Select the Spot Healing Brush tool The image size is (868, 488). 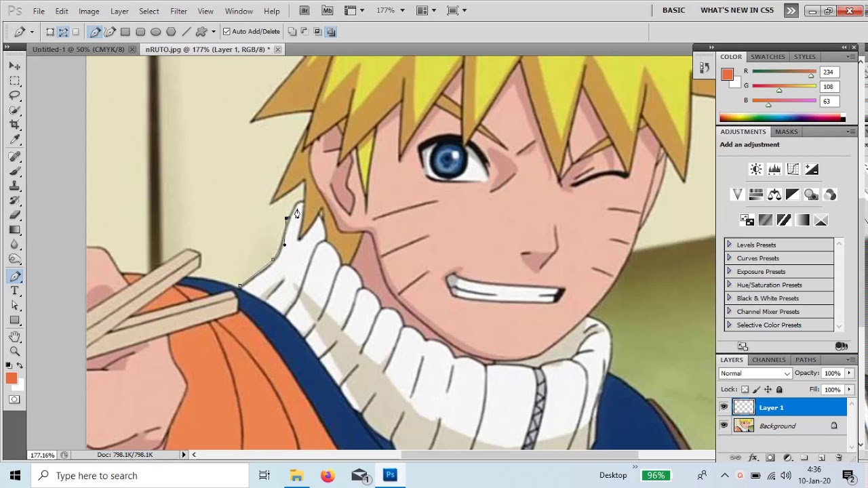pyautogui.click(x=14, y=157)
